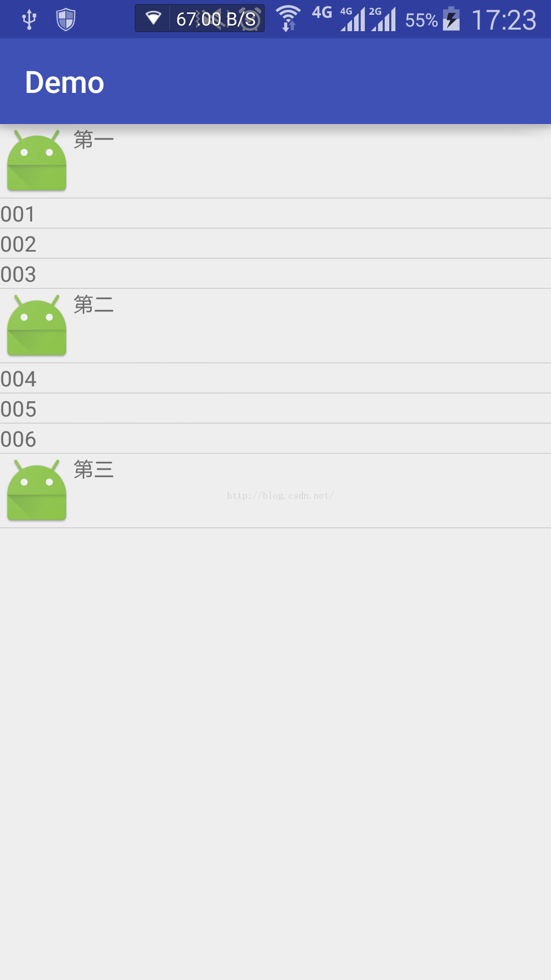Tap the Android icon beside 第一
Screen dimensions: 551x980
point(37,160)
